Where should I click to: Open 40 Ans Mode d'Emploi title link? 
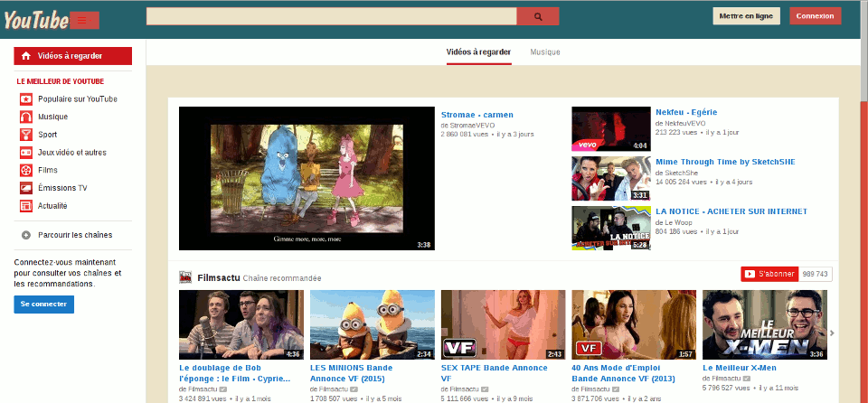(x=623, y=373)
